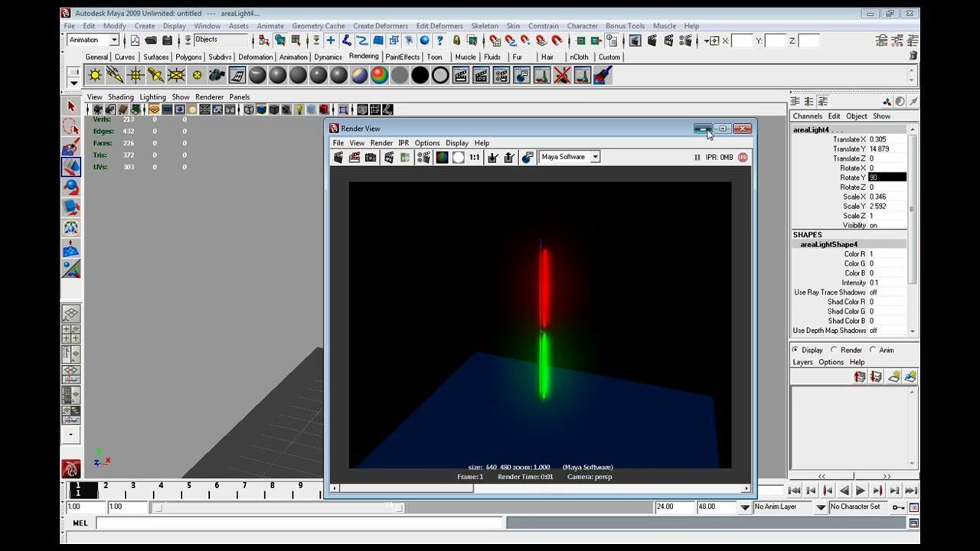Click the MEL command input field

pos(299,523)
